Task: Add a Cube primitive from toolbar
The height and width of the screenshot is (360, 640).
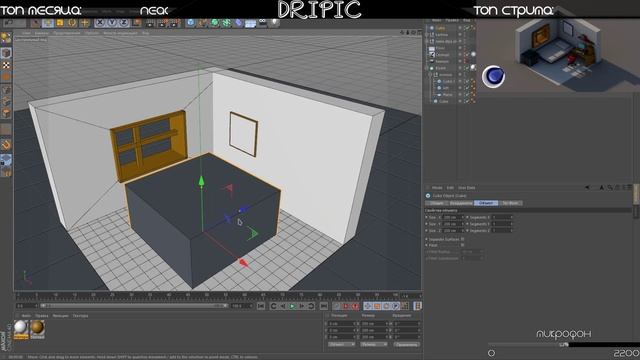Action: click(190, 22)
